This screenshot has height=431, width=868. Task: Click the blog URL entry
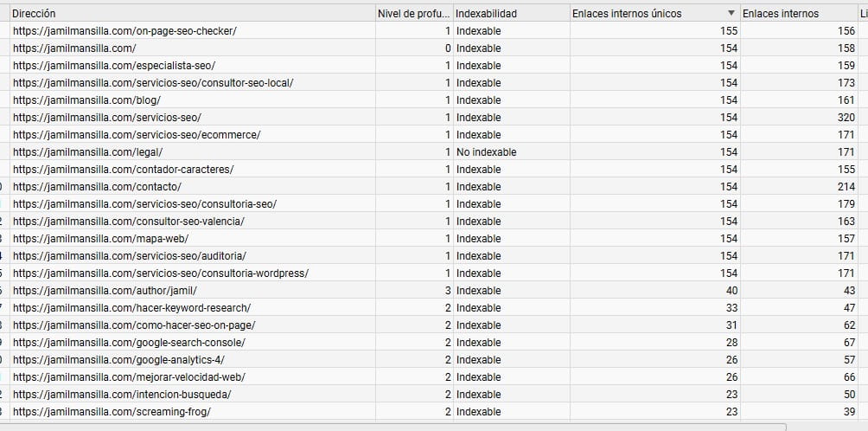coord(86,100)
